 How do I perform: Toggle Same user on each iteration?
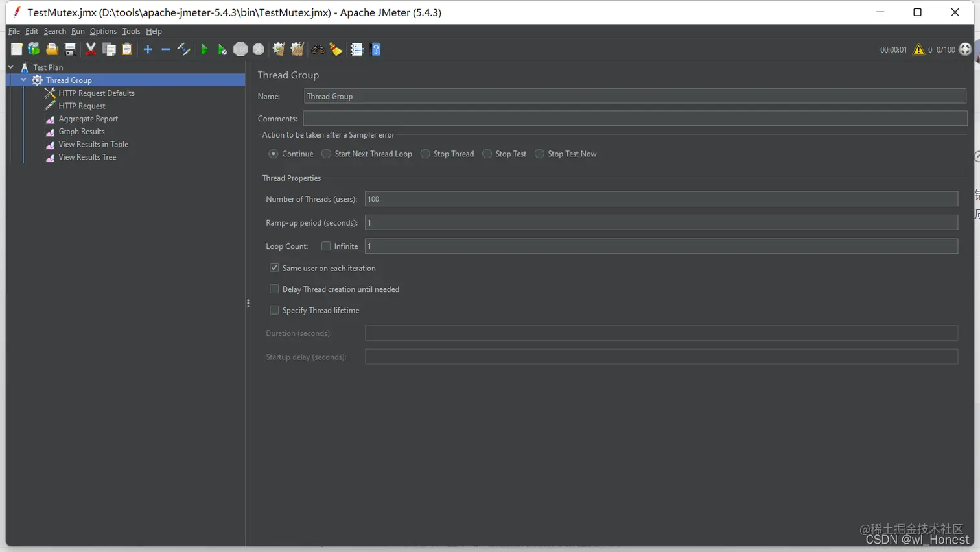pyautogui.click(x=274, y=268)
